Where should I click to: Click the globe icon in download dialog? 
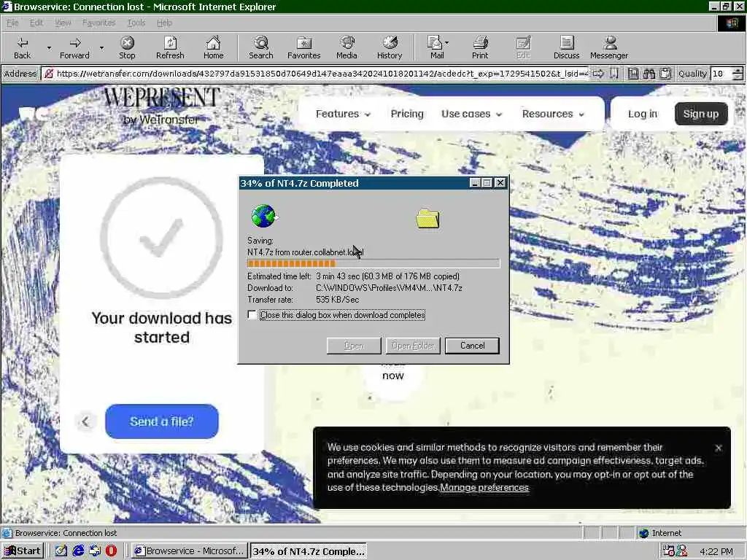coord(263,216)
